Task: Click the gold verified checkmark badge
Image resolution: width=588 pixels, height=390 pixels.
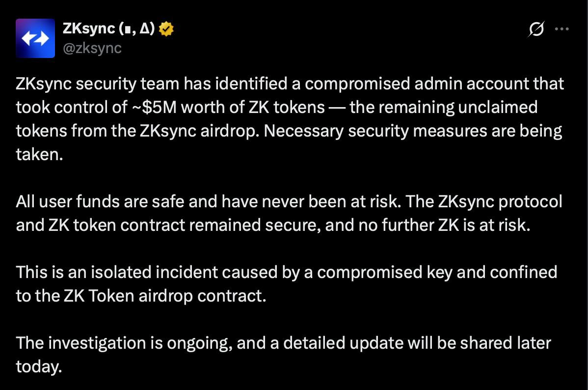Action: click(x=167, y=28)
